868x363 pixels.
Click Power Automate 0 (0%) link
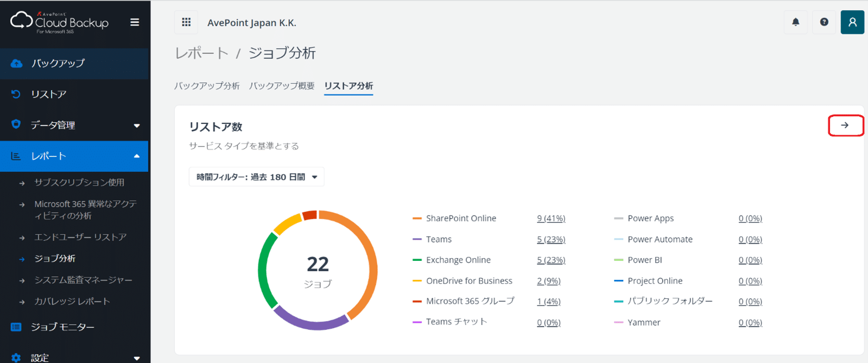pyautogui.click(x=750, y=240)
